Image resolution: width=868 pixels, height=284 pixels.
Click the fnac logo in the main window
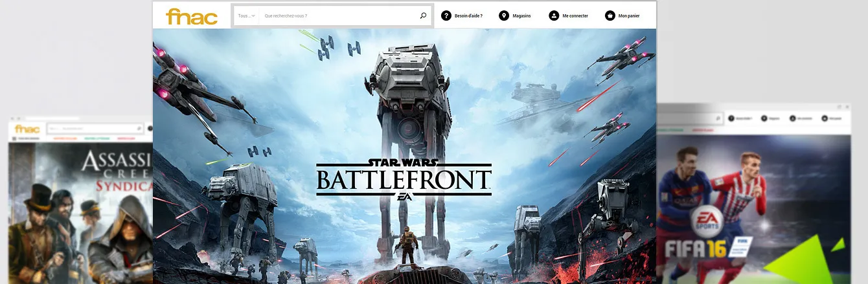pos(191,16)
